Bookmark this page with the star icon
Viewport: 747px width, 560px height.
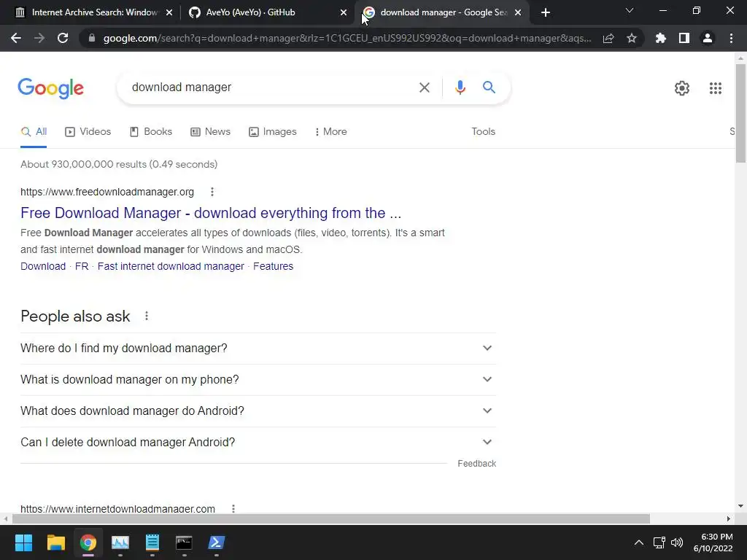pyautogui.click(x=632, y=38)
